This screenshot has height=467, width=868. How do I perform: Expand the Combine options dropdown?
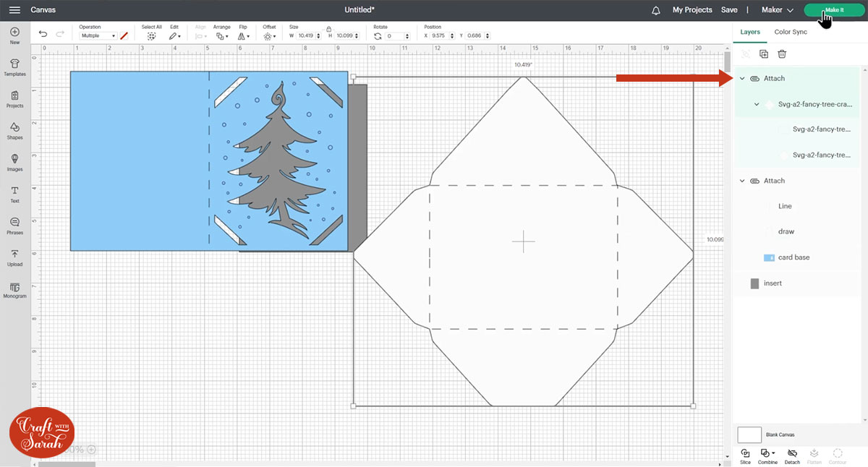point(773,453)
